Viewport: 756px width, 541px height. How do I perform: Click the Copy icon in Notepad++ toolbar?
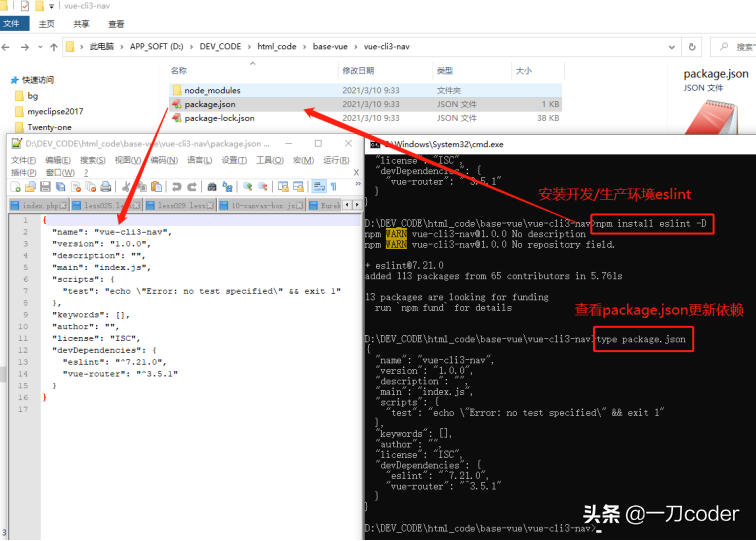141,187
